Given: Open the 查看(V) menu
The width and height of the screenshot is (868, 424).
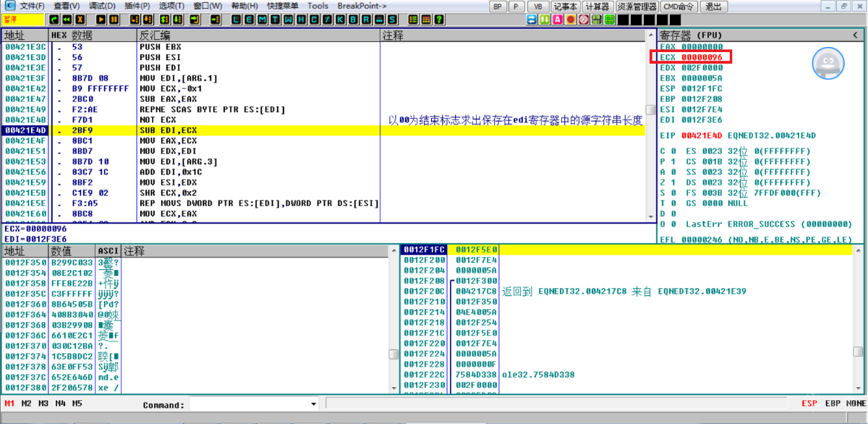Looking at the screenshot, I should point(67,6).
